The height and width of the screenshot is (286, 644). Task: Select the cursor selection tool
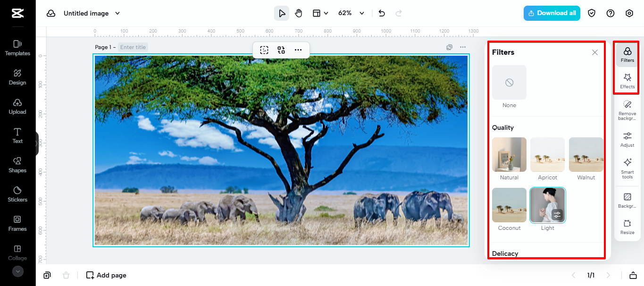click(x=282, y=13)
